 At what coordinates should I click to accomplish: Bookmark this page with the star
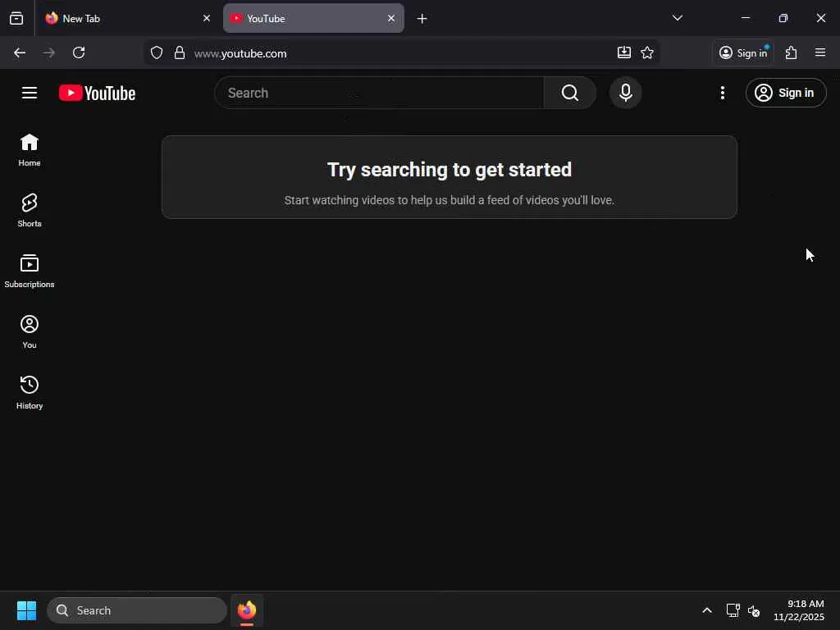(x=647, y=52)
